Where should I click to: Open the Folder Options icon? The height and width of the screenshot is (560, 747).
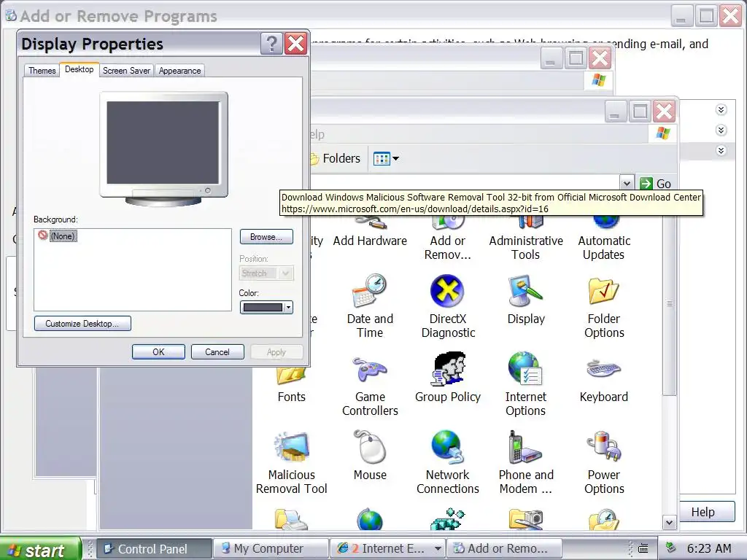(604, 306)
